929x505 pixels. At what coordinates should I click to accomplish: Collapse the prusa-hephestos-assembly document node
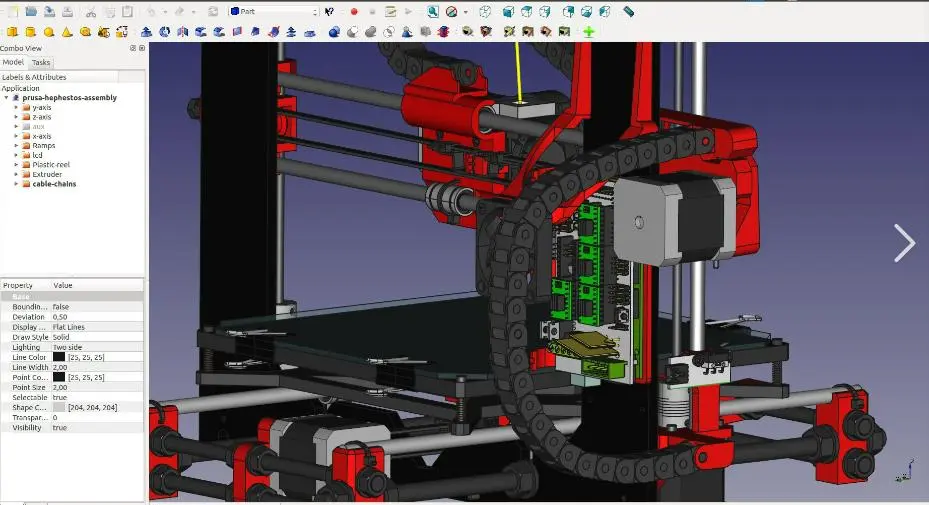point(7,98)
